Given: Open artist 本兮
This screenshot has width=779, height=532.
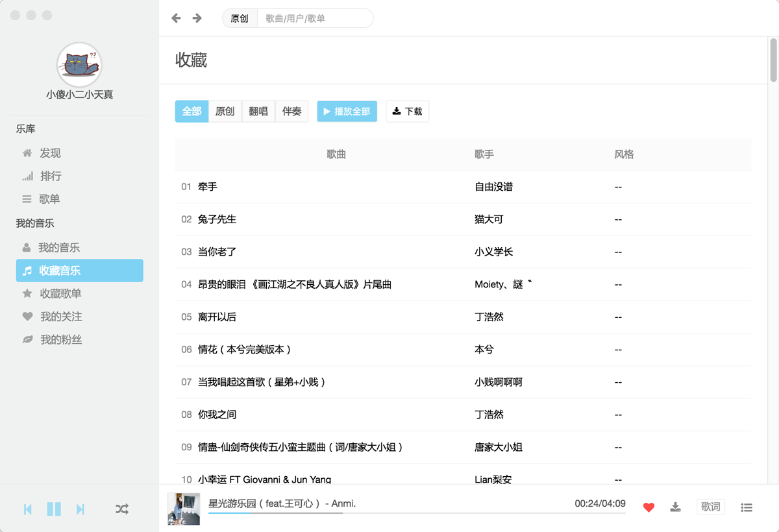Looking at the screenshot, I should click(x=484, y=350).
